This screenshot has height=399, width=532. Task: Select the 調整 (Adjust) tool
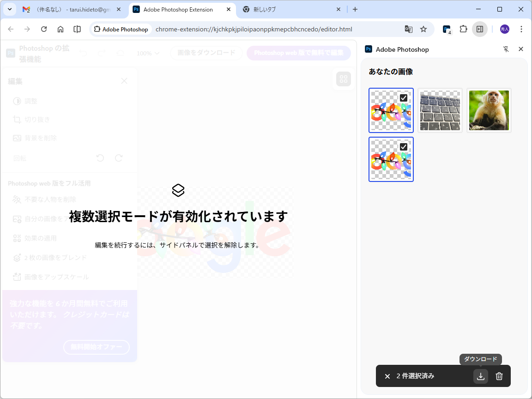pyautogui.click(x=30, y=101)
